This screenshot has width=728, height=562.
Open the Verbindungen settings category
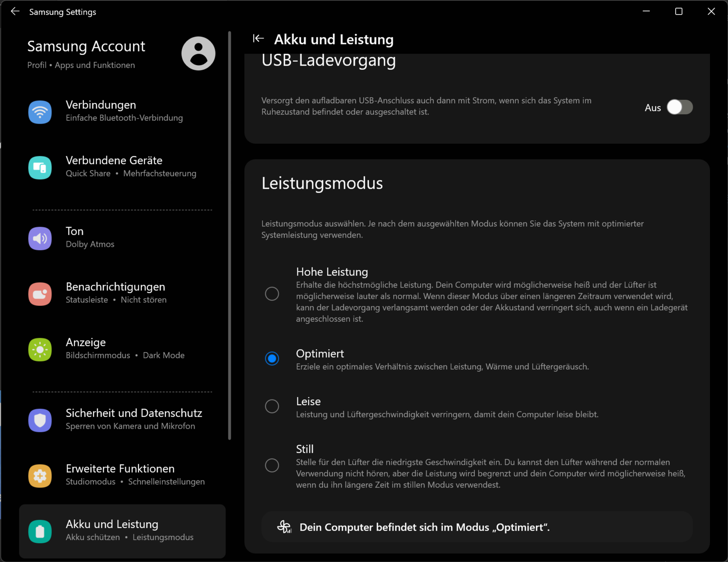[122, 111]
